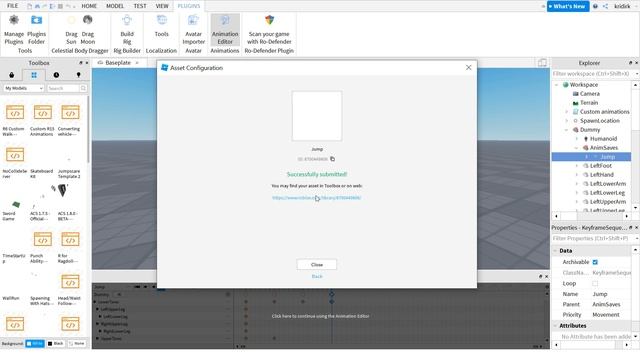This screenshot has height=360, width=640.
Task: Open the Build Rig plugin
Action: tap(127, 29)
